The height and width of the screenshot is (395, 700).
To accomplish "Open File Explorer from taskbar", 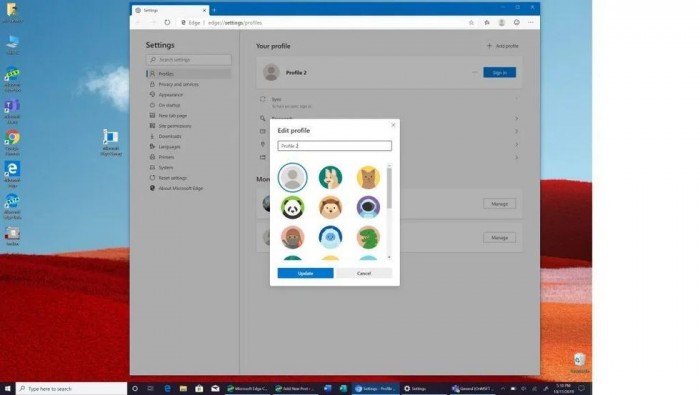I will tap(183, 389).
